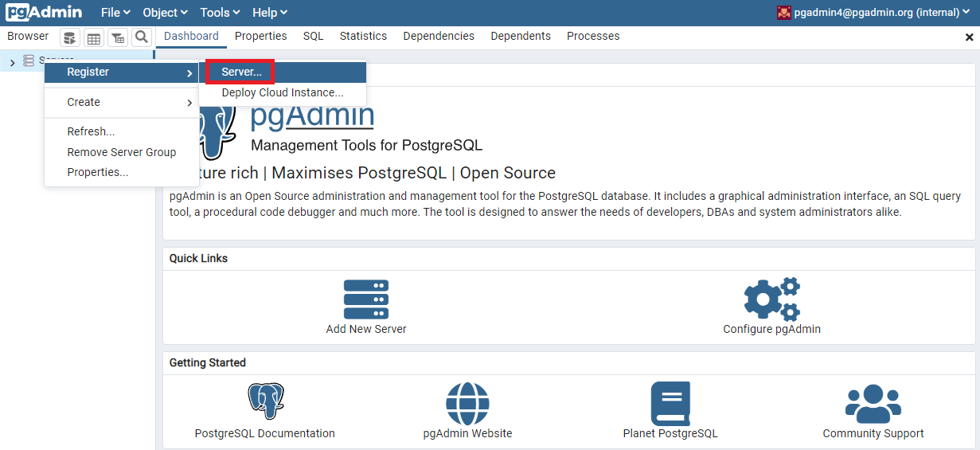Switch to the Properties tab
Viewport: 980px width, 450px height.
[x=260, y=37]
